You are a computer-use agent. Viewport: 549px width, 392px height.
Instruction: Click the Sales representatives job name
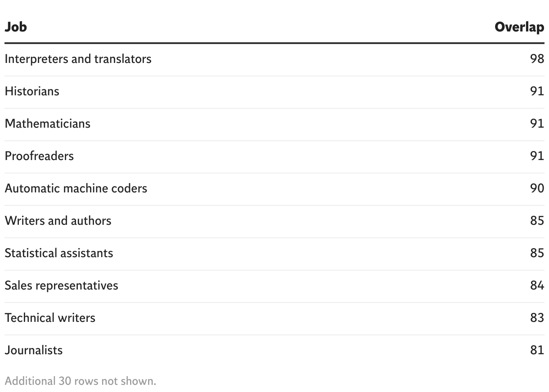61,285
